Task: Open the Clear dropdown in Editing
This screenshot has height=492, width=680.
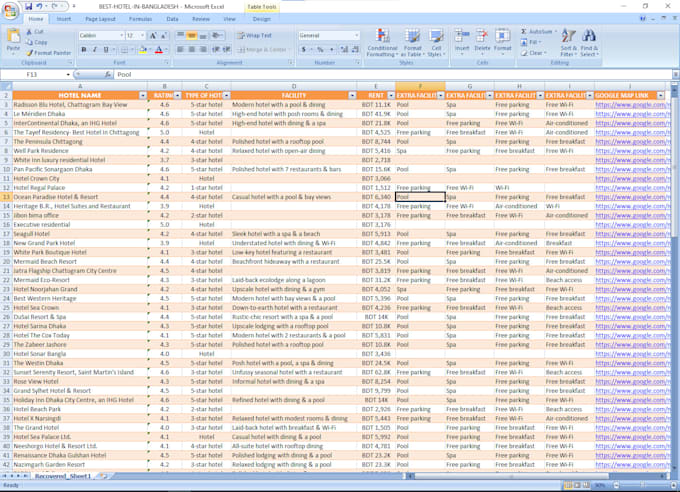Action: coord(533,53)
